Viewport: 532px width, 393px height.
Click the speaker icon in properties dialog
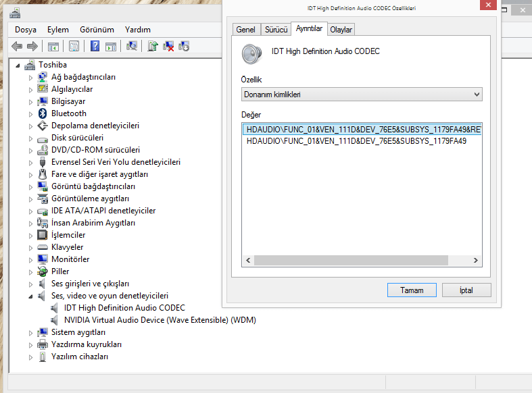pyautogui.click(x=251, y=54)
